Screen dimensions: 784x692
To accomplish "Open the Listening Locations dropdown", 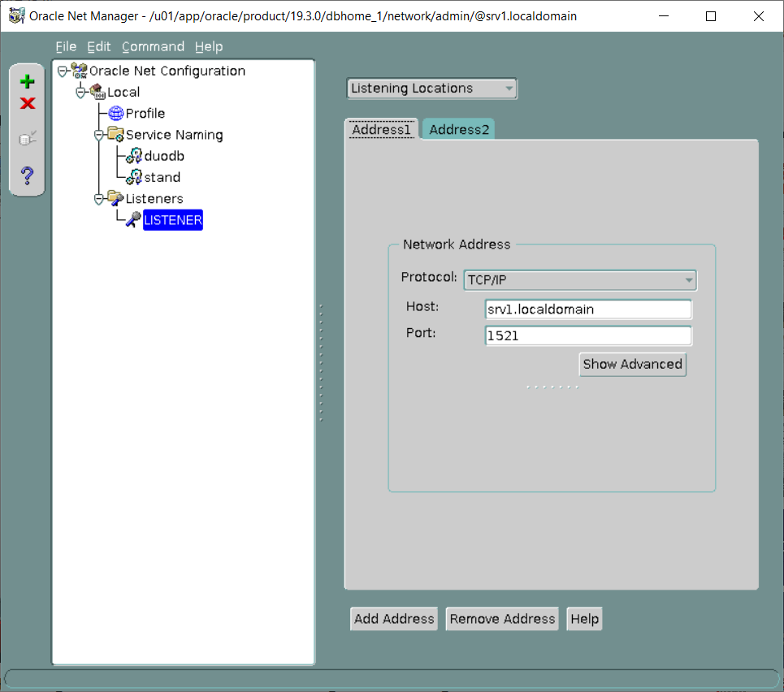I will [x=431, y=89].
